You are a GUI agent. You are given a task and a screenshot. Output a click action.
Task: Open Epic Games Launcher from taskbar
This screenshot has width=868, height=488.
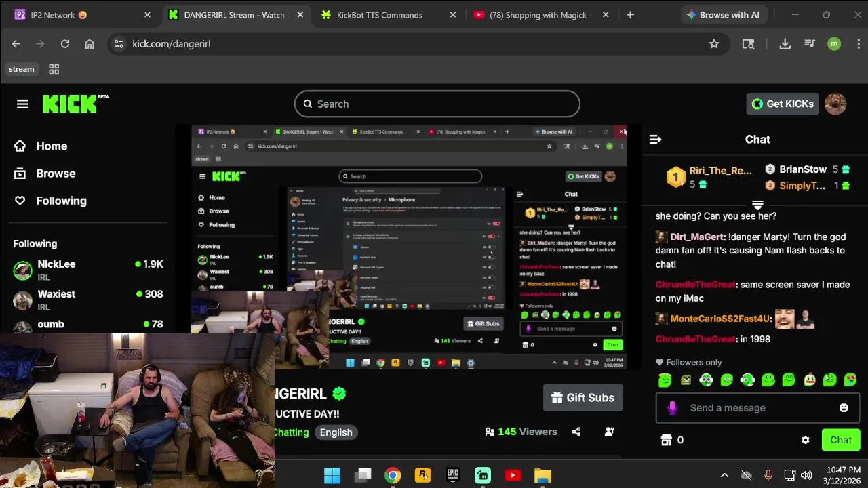click(453, 475)
